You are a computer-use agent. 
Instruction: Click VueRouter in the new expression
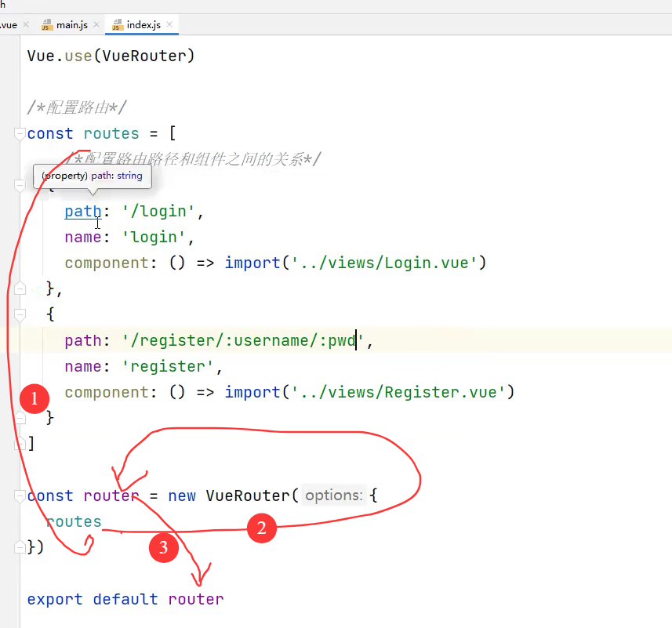pos(248,496)
